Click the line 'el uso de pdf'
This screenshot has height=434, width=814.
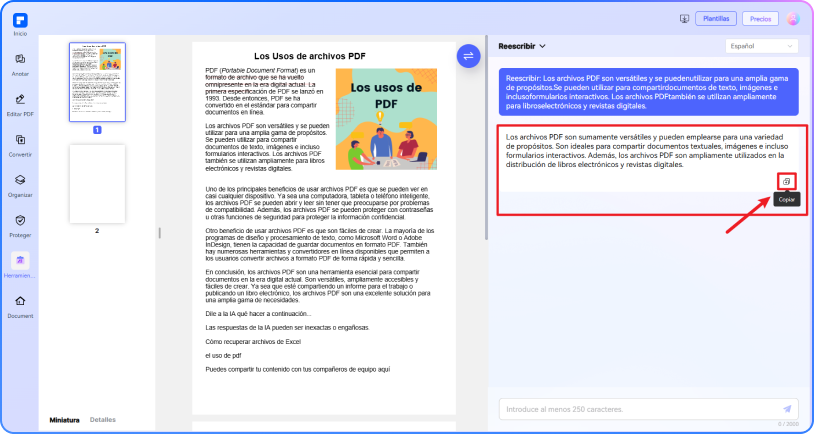click(x=223, y=356)
